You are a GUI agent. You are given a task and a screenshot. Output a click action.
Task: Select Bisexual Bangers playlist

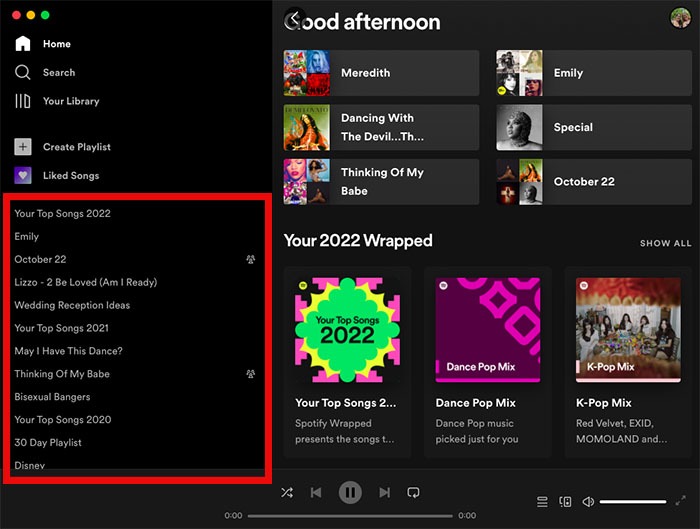[52, 397]
